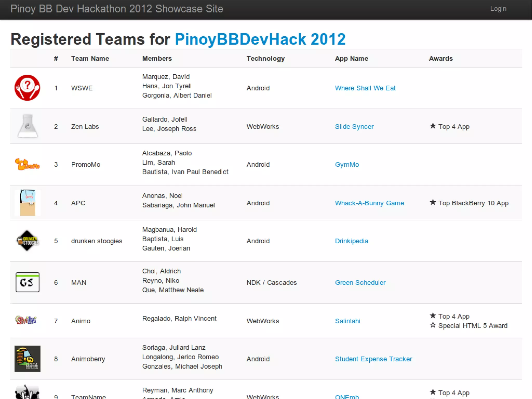Open the Where Shall We Eat app

pos(365,88)
